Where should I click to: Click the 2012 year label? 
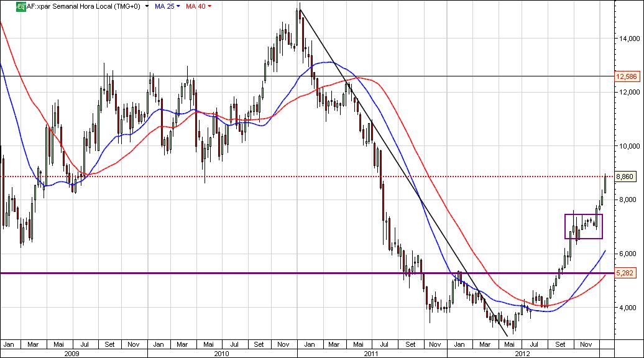coord(522,354)
